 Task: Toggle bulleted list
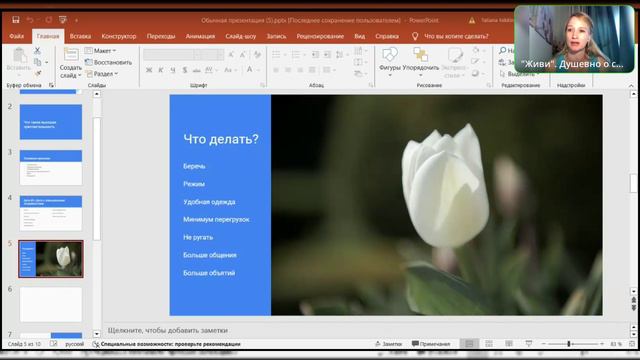coord(276,54)
